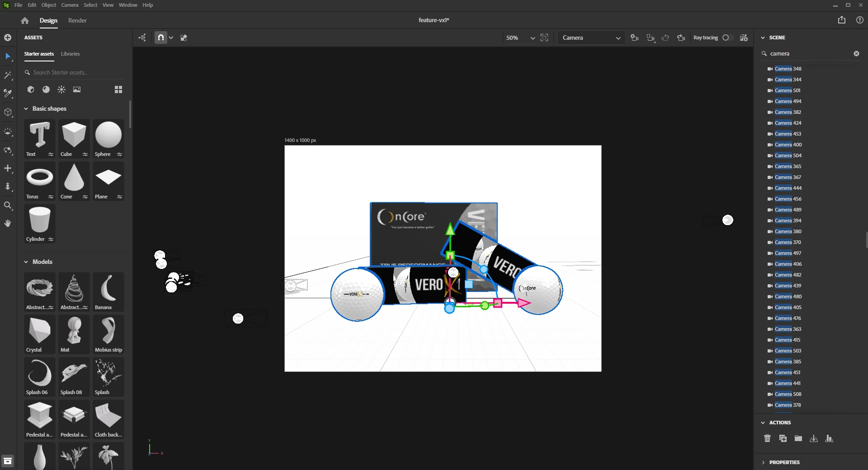Image resolution: width=868 pixels, height=470 pixels.
Task: Open render settings icon beside Ray tracing
Action: (x=744, y=38)
